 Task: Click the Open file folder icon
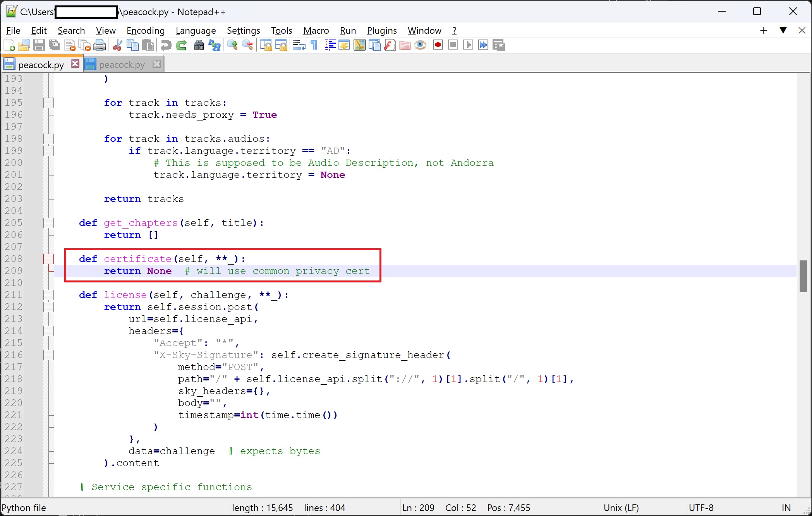click(24, 45)
